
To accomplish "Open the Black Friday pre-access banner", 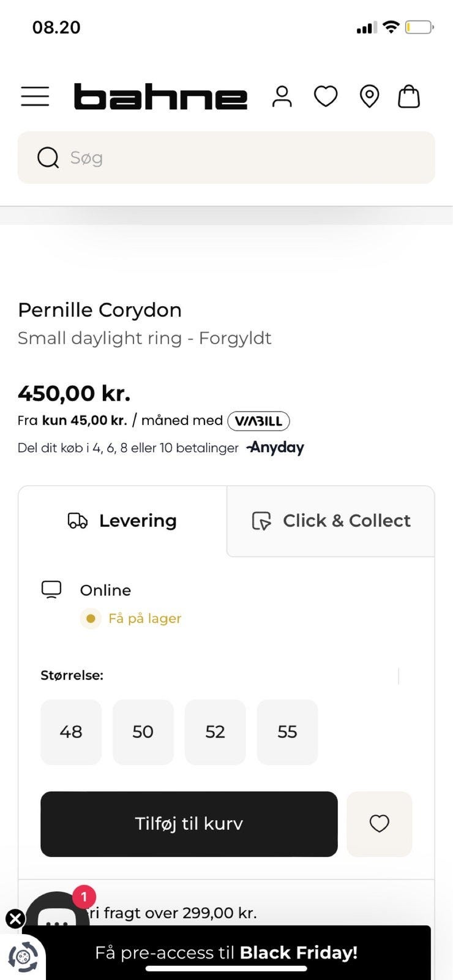I will point(239,952).
